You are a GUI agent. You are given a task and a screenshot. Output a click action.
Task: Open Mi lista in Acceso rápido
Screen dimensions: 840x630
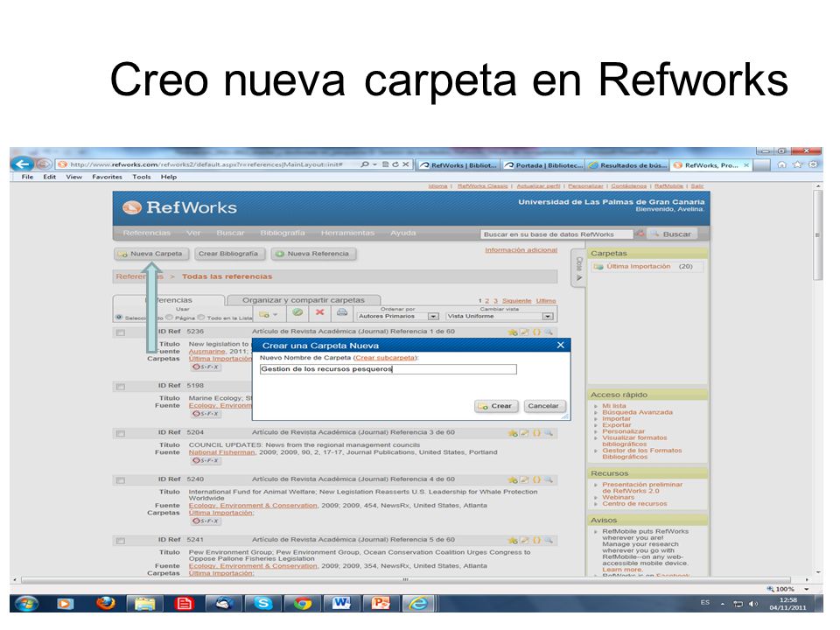[x=614, y=405]
